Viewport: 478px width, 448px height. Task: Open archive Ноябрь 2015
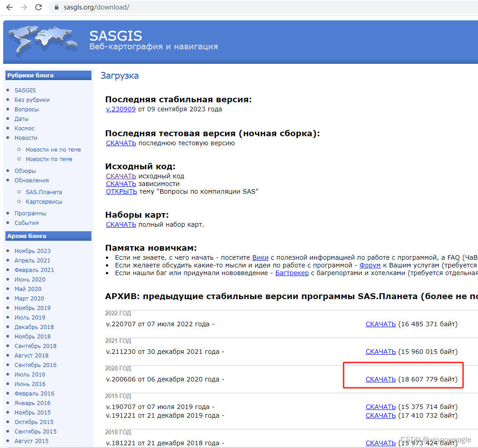(x=33, y=412)
